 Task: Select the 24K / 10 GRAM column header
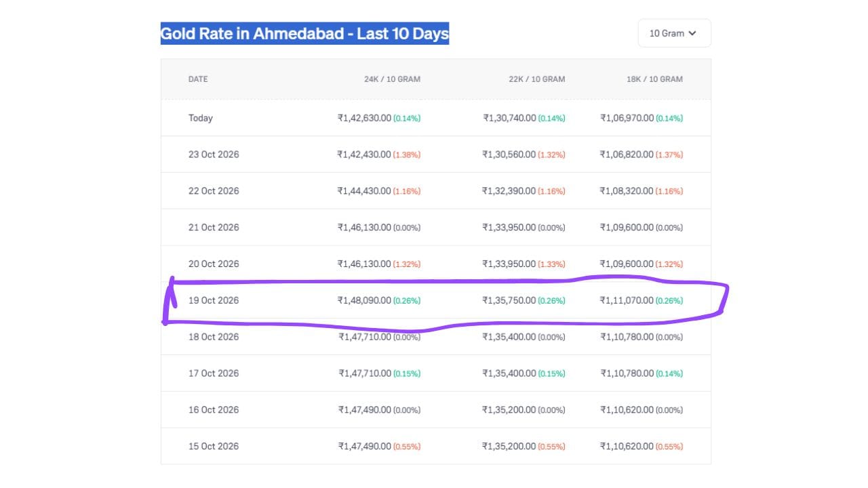[392, 79]
